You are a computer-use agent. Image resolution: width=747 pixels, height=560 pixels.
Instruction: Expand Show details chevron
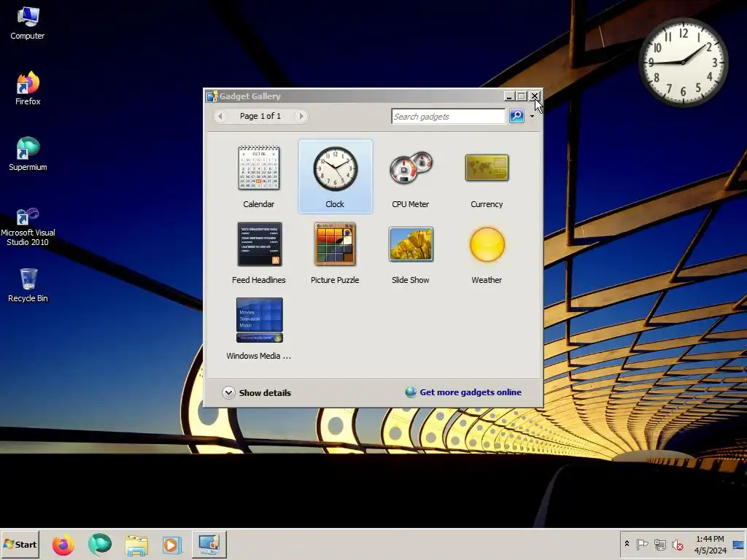coord(228,392)
